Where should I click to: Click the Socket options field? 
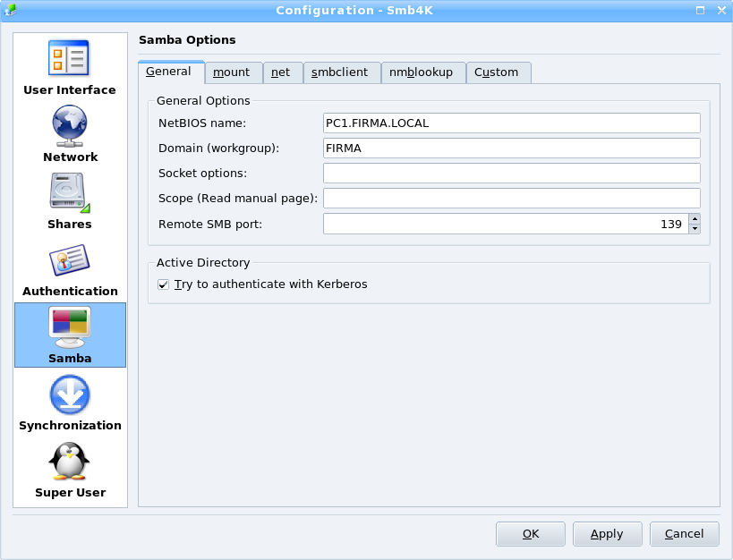coord(512,173)
